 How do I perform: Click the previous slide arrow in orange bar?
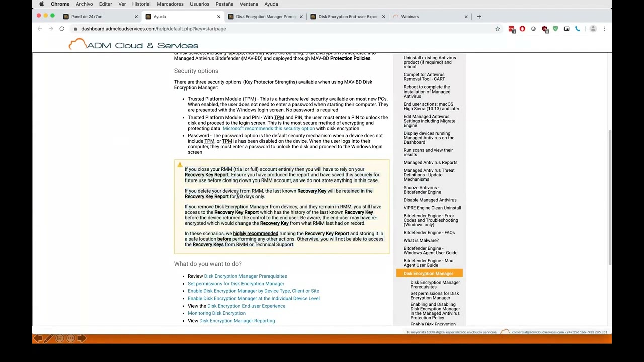37,339
